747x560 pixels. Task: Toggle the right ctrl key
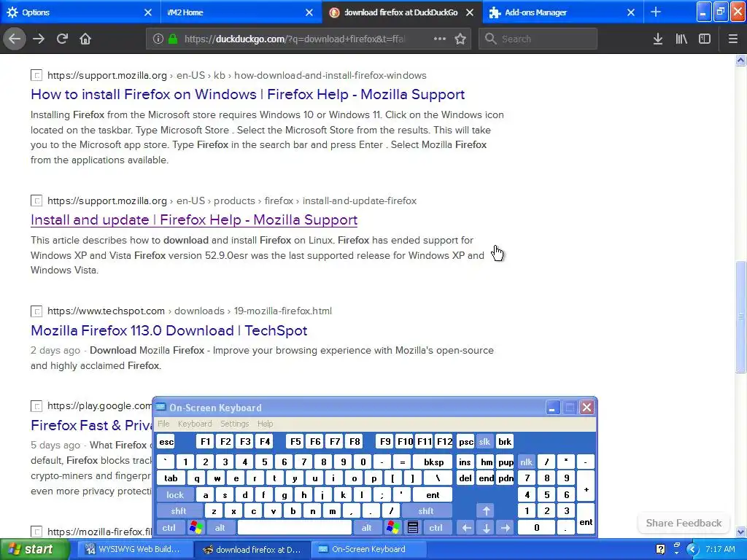[x=436, y=528]
